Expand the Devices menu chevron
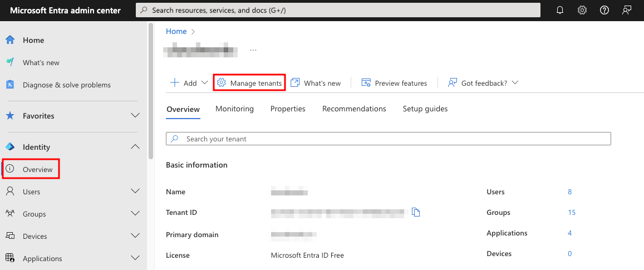The height and width of the screenshot is (270, 644). pyautogui.click(x=135, y=235)
